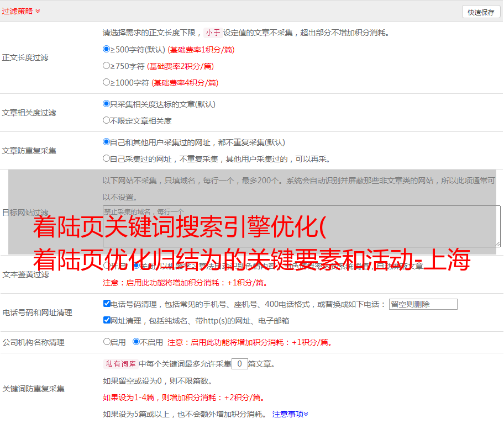Click the 留空则删除 replacement phone field

[423, 304]
